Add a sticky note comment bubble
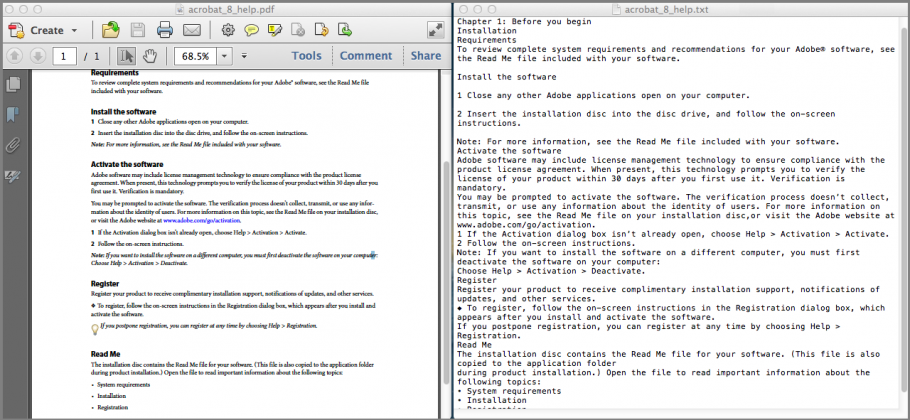 pos(251,30)
